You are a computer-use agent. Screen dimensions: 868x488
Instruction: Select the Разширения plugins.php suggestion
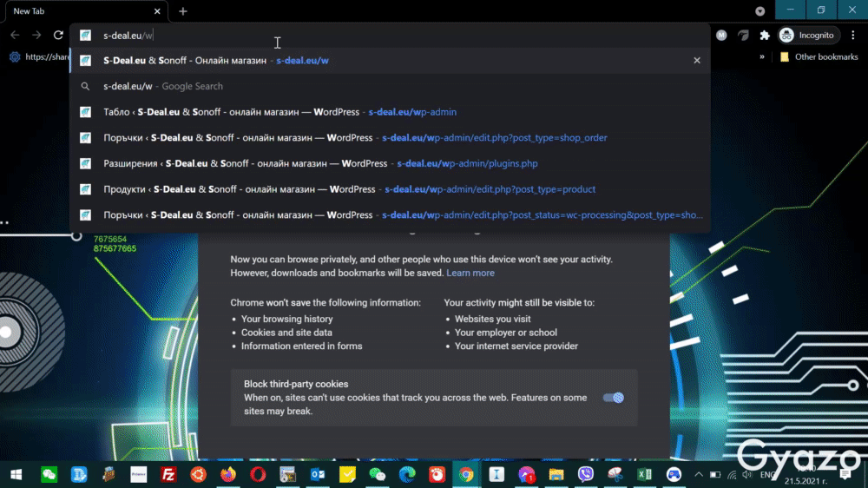[390, 163]
